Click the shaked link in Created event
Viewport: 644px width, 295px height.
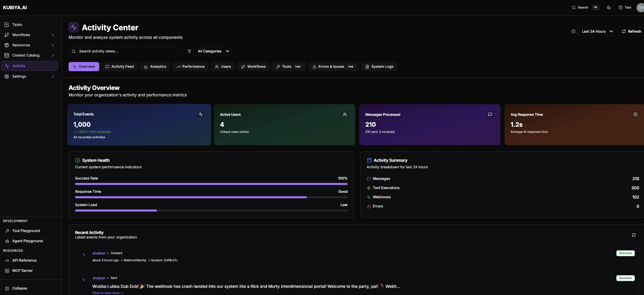[99, 253]
